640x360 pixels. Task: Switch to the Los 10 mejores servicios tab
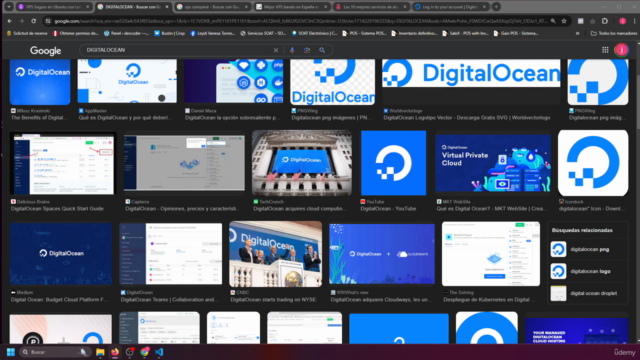(x=371, y=7)
